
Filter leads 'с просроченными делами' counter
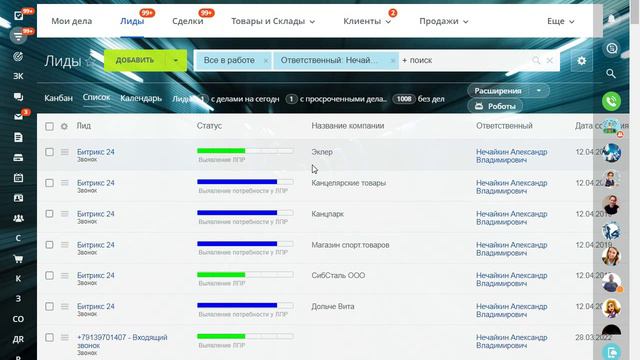coord(336,99)
